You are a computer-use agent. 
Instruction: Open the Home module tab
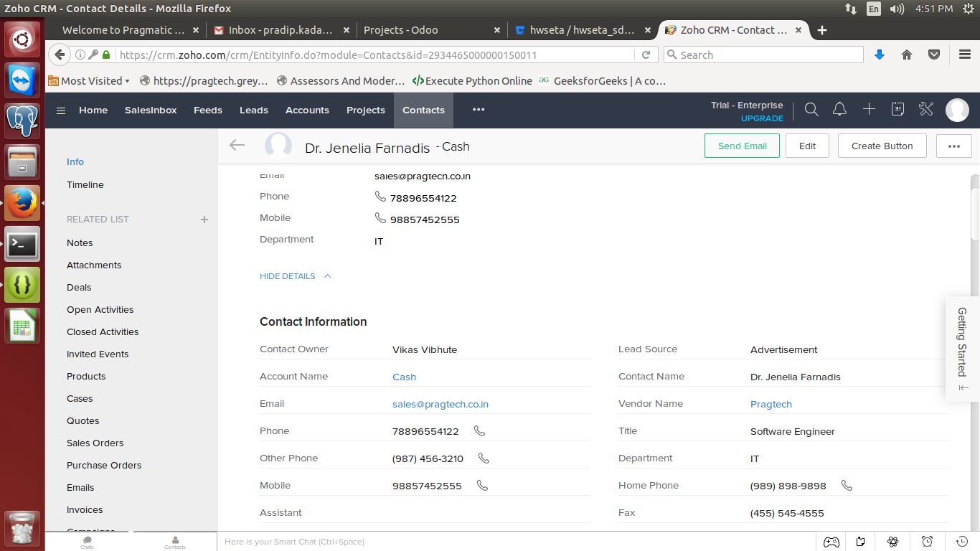(x=93, y=110)
